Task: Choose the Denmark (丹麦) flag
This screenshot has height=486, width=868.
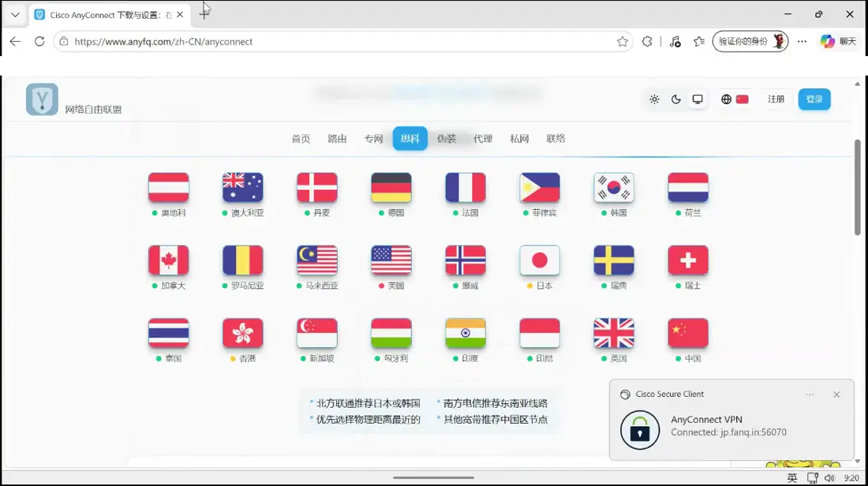Action: (317, 187)
